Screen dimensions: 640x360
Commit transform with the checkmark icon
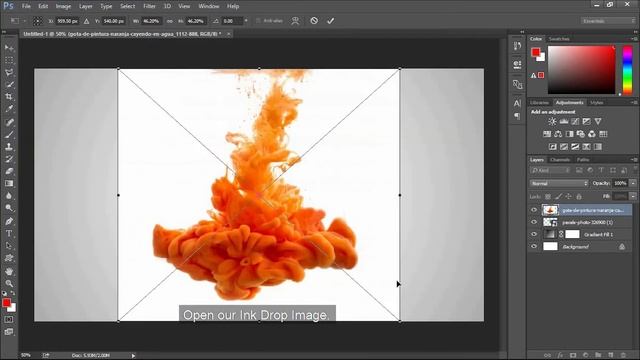331,21
